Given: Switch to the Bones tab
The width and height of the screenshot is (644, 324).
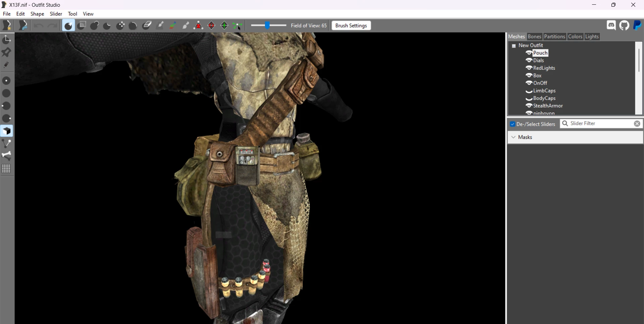Looking at the screenshot, I should [x=534, y=37].
